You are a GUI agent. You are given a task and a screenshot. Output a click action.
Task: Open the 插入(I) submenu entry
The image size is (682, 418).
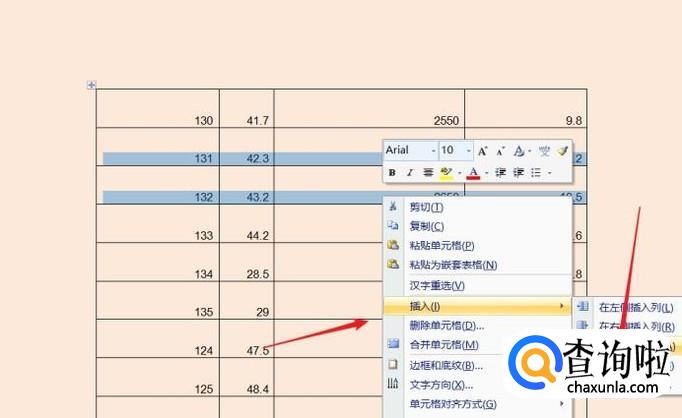[478, 306]
